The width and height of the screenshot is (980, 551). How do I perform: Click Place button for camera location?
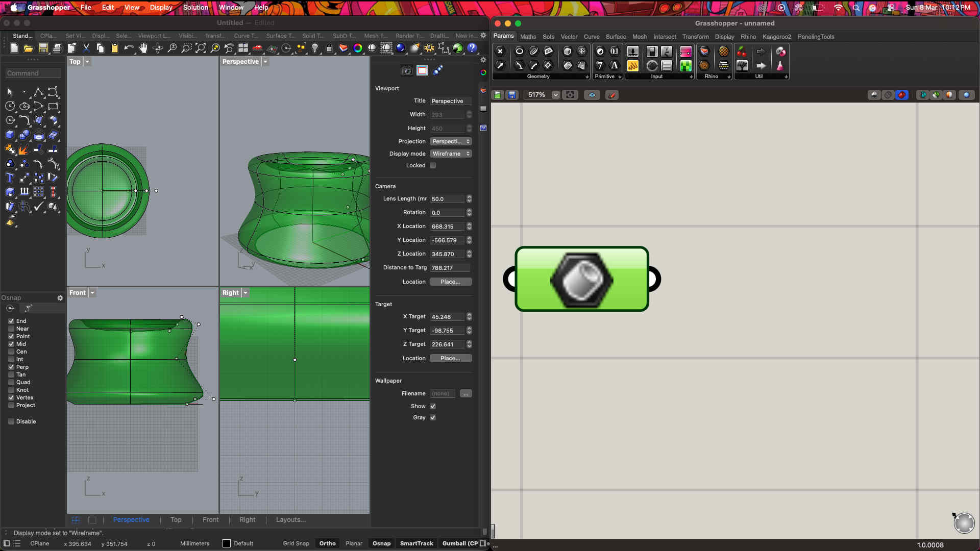451,282
